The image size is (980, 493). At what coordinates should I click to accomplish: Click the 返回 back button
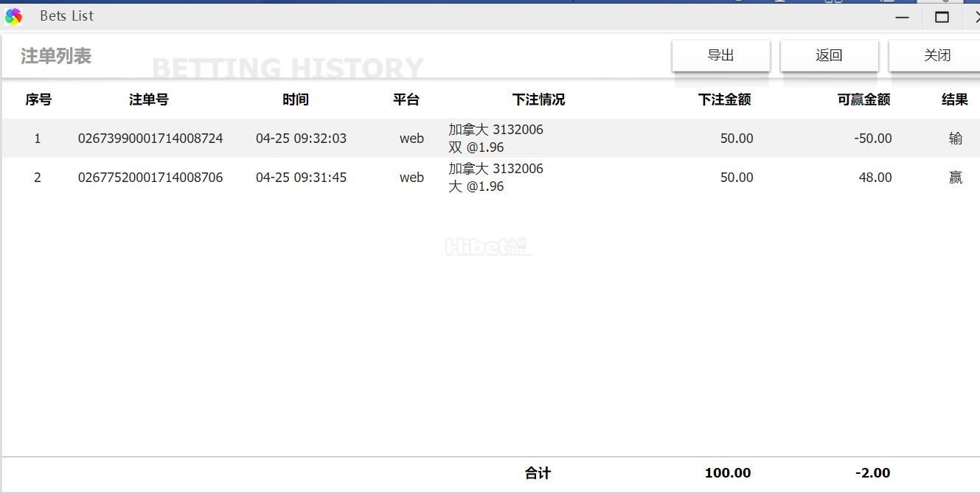(829, 55)
